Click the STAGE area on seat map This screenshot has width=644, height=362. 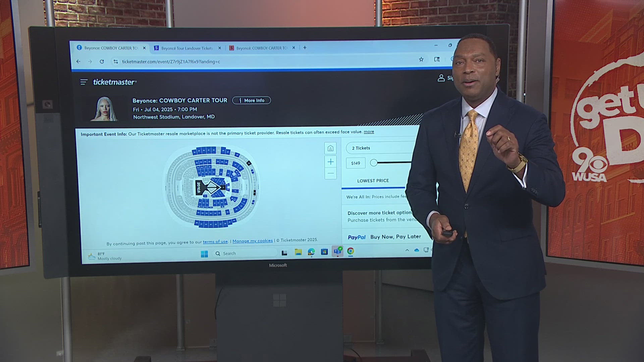[x=199, y=187]
